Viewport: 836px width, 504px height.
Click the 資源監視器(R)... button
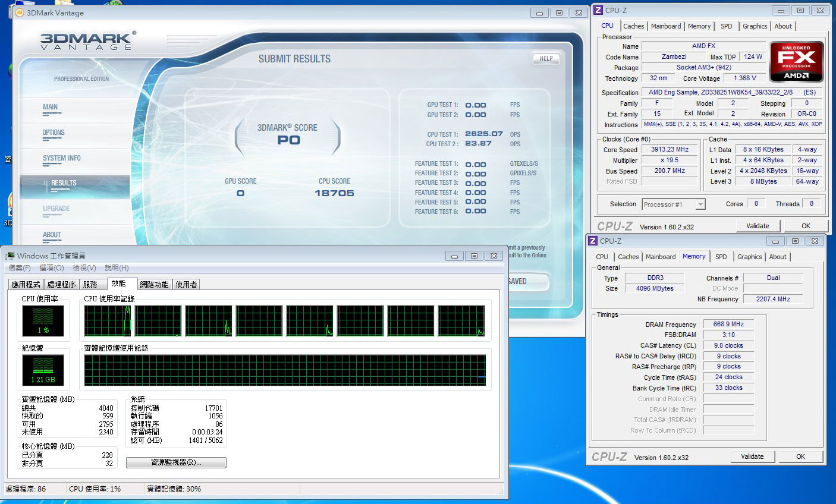point(176,462)
